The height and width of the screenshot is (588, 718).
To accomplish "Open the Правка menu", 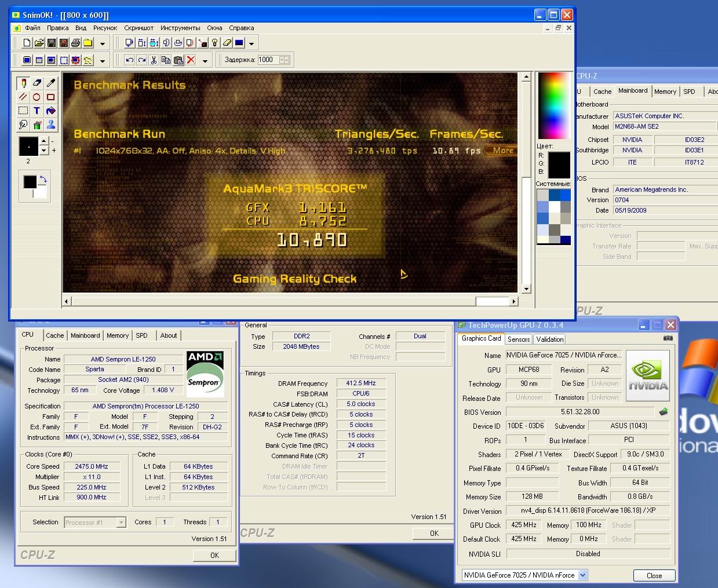I will coord(58,28).
